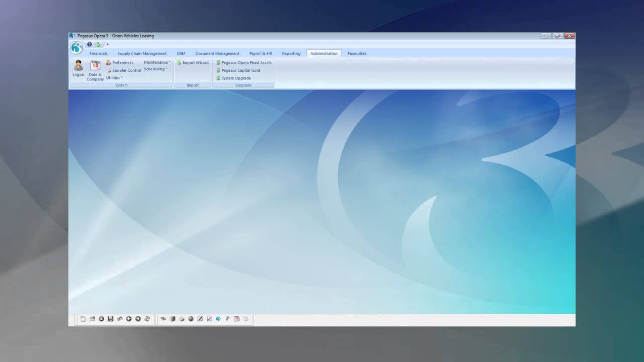Click the Logon user icon

click(x=78, y=68)
